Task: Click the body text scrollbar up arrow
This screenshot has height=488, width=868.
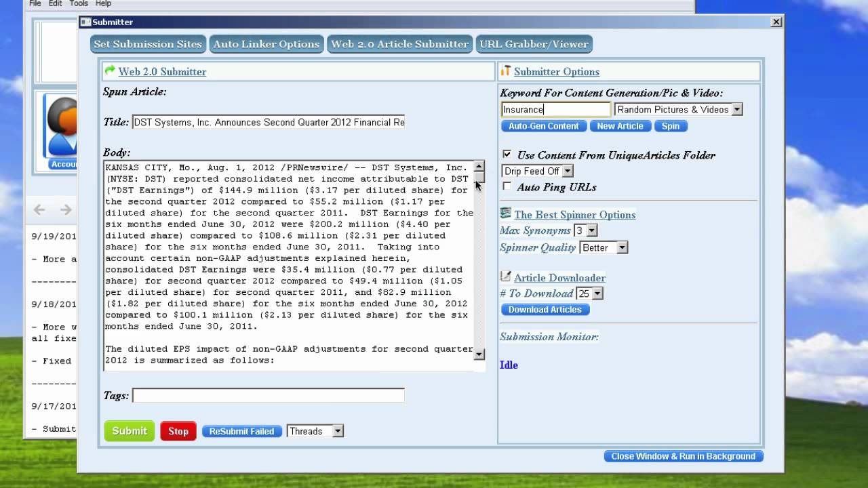Action: click(479, 166)
